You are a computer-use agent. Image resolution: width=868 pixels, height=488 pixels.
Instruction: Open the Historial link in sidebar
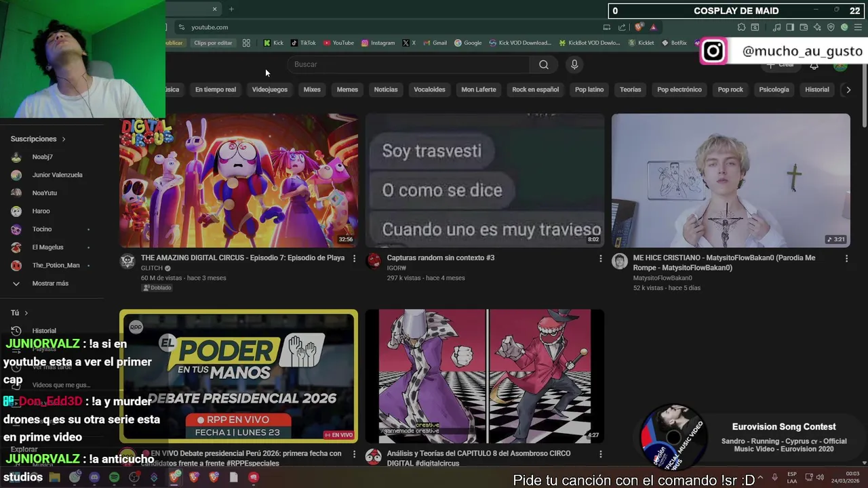tap(44, 331)
